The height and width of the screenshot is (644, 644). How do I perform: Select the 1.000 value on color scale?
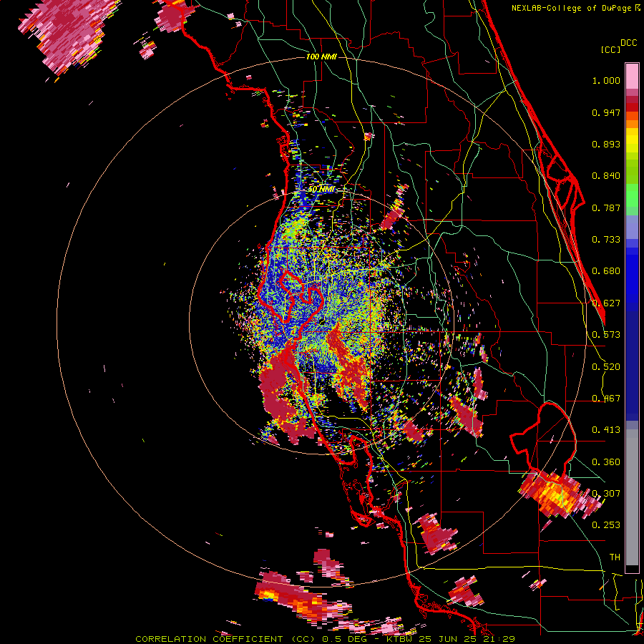click(x=606, y=80)
